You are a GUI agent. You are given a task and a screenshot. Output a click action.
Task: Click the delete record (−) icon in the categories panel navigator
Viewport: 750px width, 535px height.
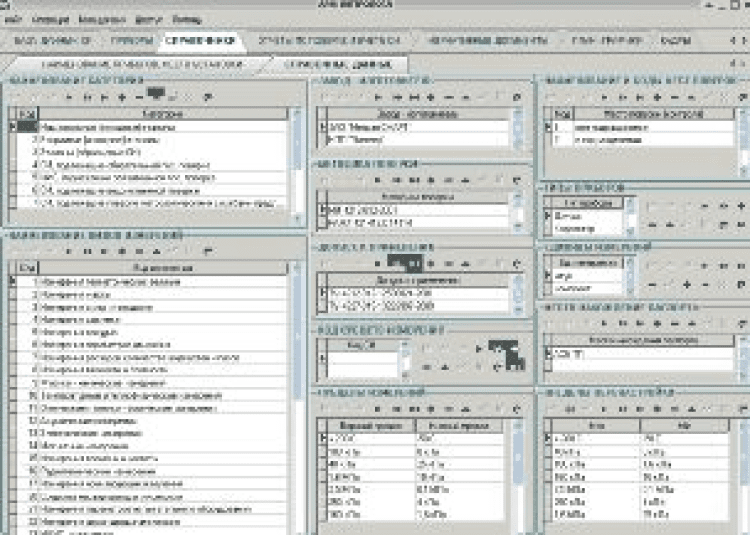tap(137, 97)
